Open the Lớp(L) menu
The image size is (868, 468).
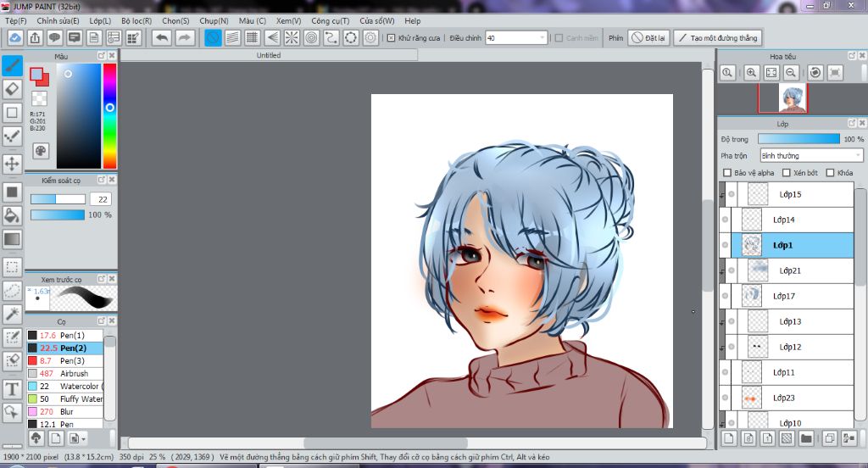(x=100, y=20)
